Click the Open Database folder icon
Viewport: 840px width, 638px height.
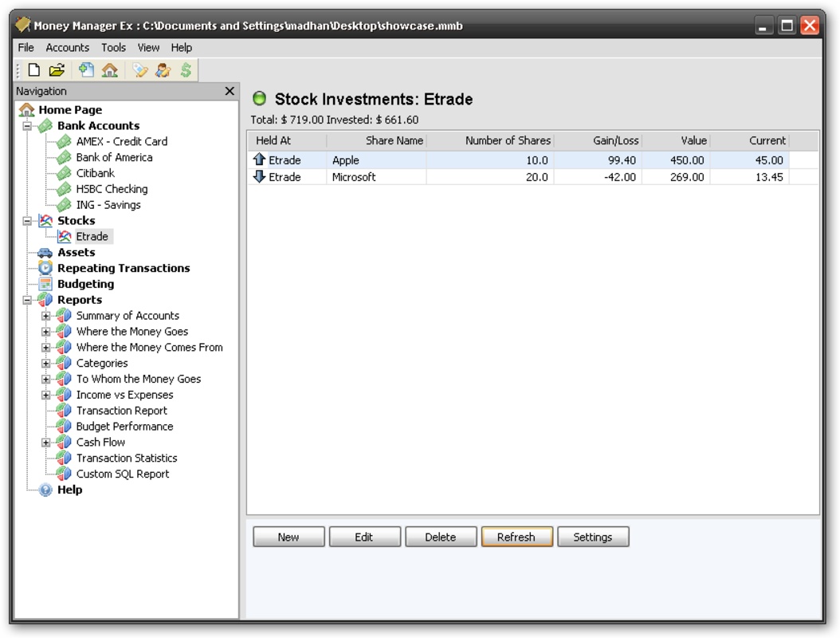pos(57,70)
